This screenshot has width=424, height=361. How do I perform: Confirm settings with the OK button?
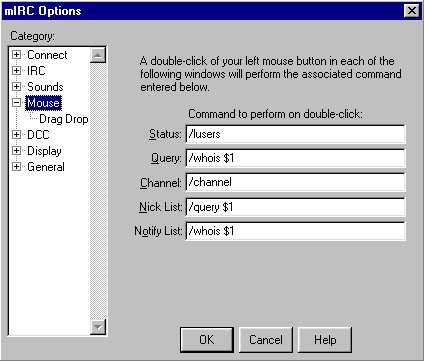[207, 340]
